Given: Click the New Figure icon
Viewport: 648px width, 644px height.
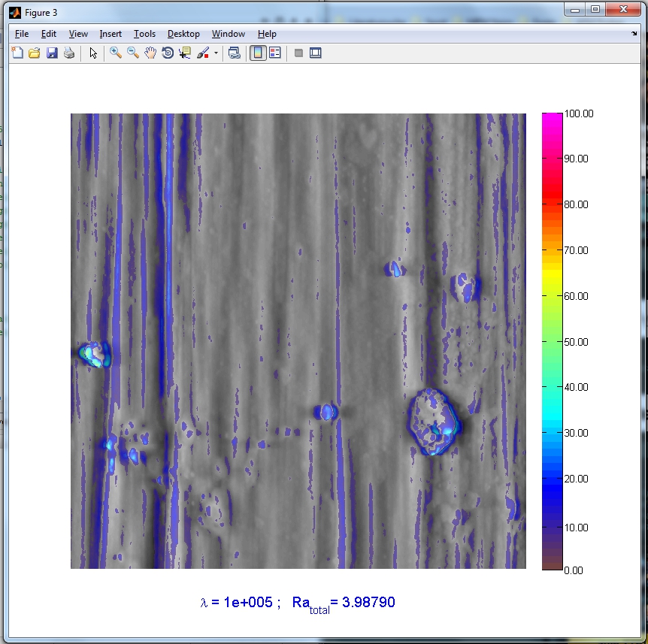Looking at the screenshot, I should click(17, 53).
